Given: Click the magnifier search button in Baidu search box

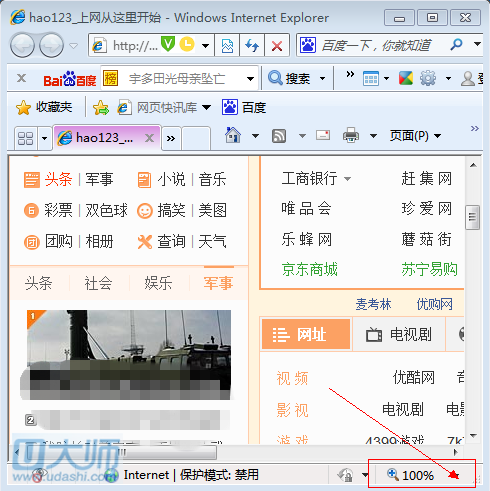Looking at the screenshot, I should 456,44.
